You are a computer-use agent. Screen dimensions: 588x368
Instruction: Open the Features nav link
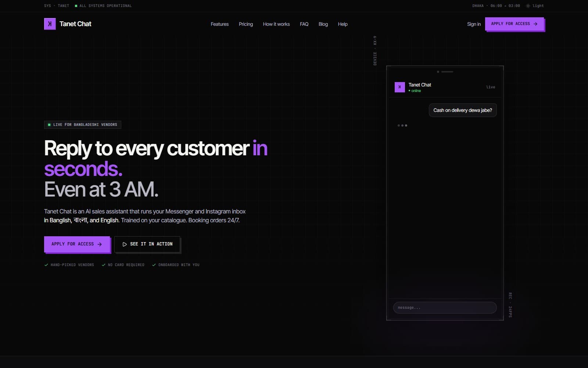click(219, 24)
